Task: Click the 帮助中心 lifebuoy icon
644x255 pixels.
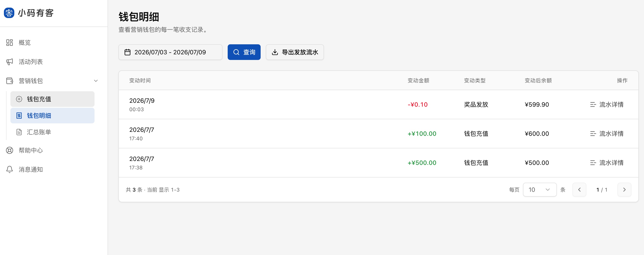Action: click(x=10, y=151)
